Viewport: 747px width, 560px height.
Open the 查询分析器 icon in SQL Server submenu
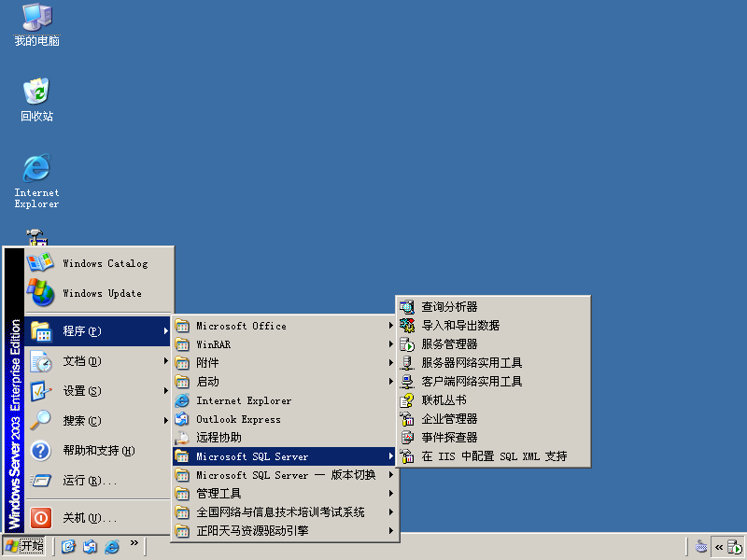(x=407, y=307)
